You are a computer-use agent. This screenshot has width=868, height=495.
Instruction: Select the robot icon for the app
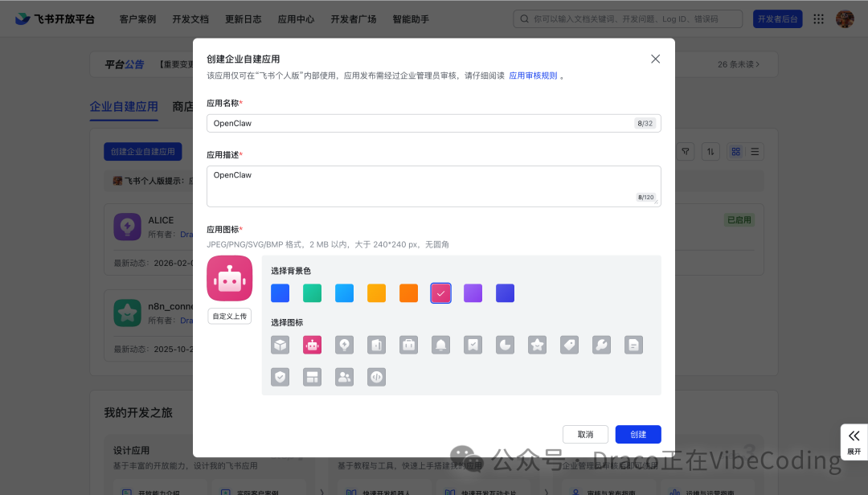tap(311, 344)
